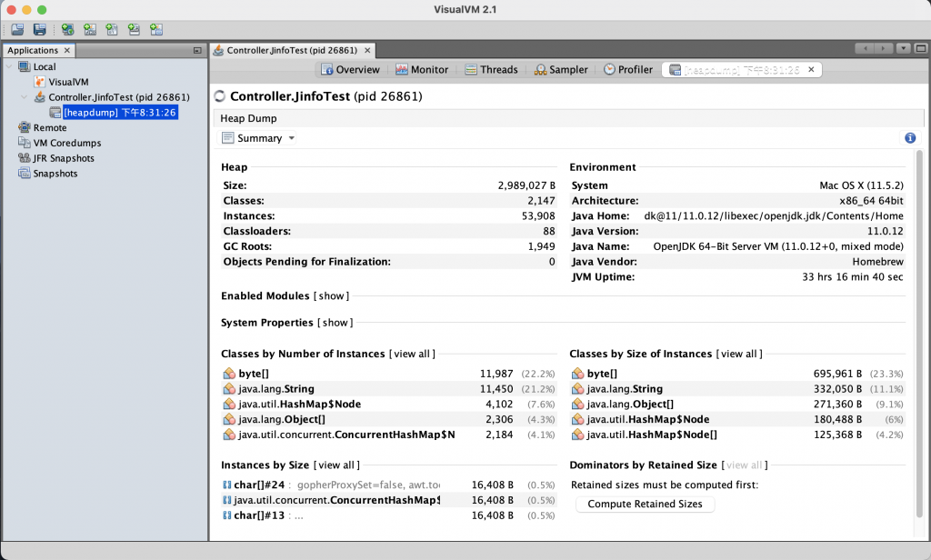Click the Load snapshot toolbar icon
Viewport: 931px width, 560px height.
[17, 29]
